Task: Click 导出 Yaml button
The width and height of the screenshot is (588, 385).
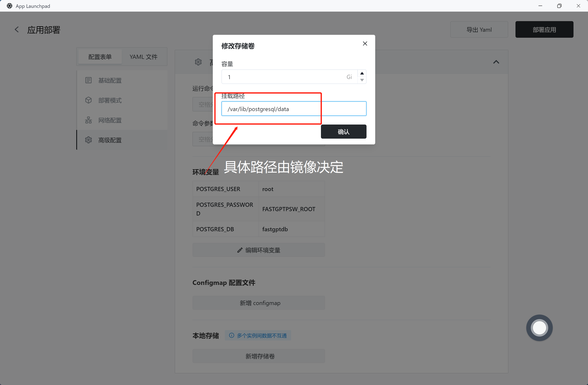Action: pyautogui.click(x=479, y=30)
